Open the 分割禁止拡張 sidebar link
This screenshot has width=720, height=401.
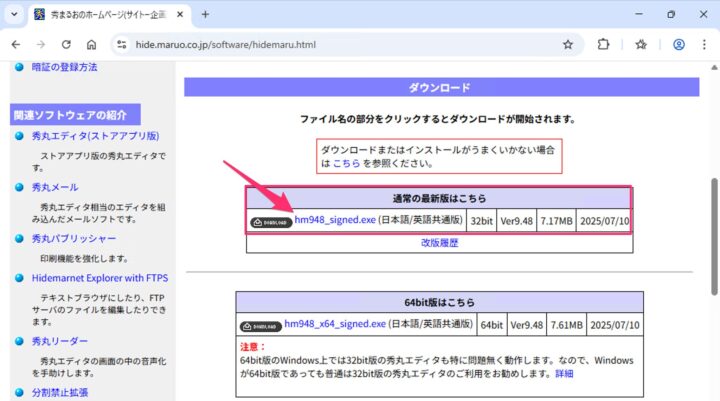(60, 393)
